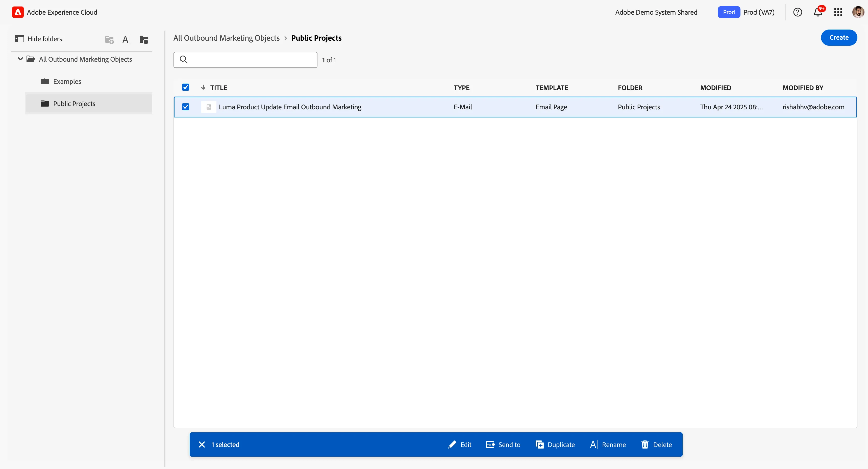Click the search magnifier icon

[184, 60]
